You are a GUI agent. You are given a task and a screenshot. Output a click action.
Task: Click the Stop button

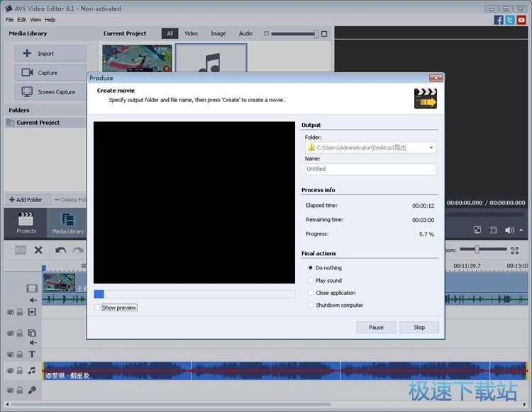coord(419,327)
